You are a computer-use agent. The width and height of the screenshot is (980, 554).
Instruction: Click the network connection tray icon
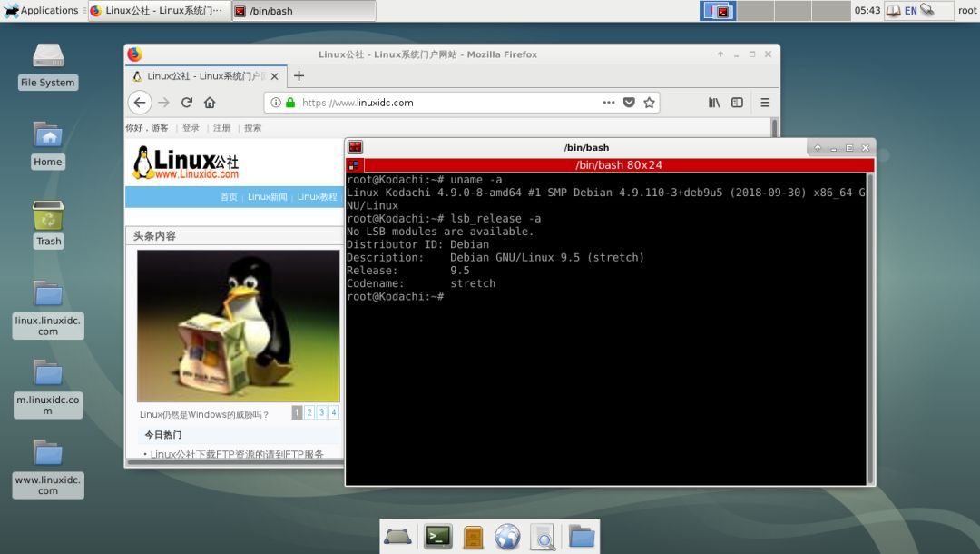pyautogui.click(x=927, y=10)
